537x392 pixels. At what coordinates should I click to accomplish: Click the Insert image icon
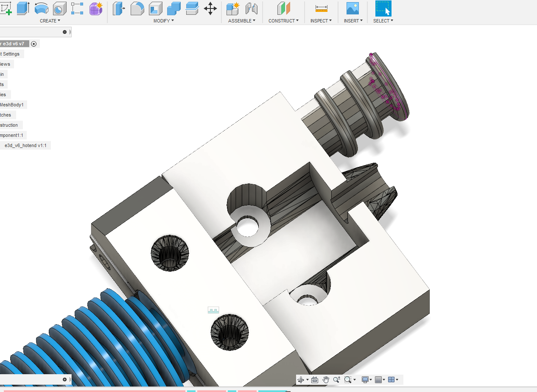tap(352, 8)
